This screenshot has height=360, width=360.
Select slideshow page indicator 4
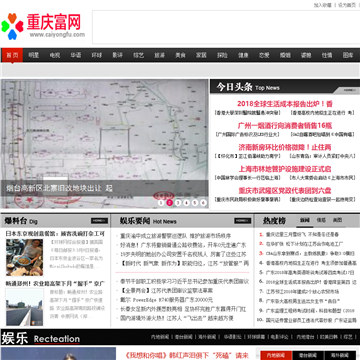186,203
